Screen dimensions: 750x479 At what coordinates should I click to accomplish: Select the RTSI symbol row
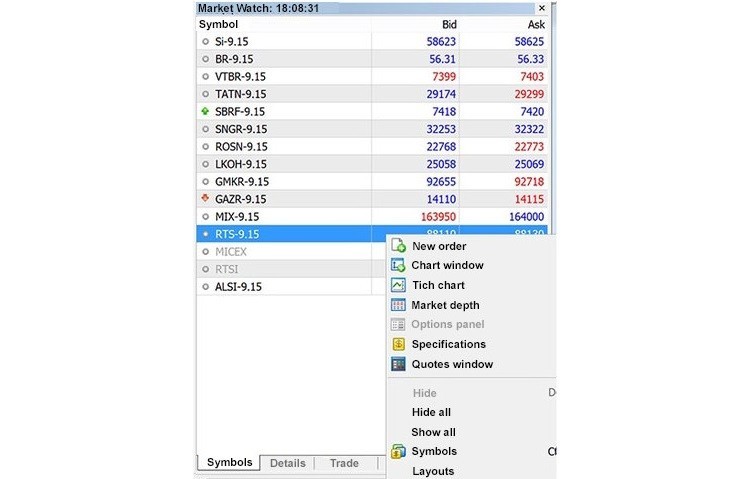291,269
